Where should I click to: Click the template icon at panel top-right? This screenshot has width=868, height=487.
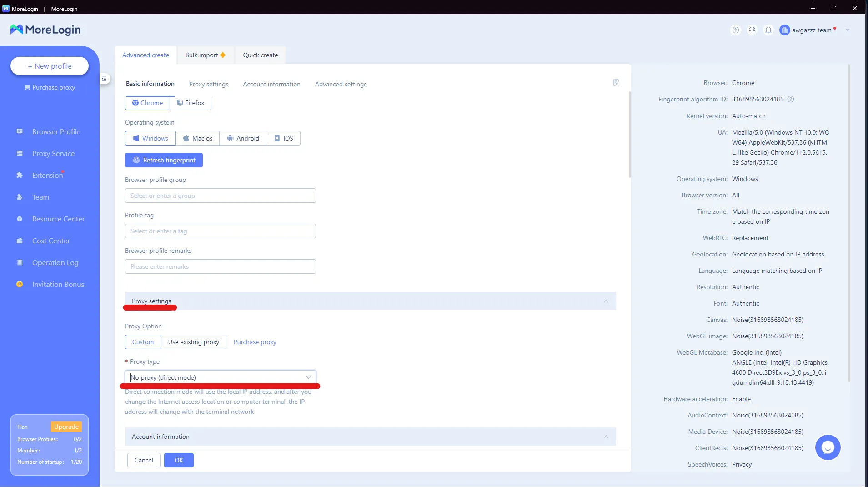tap(616, 82)
